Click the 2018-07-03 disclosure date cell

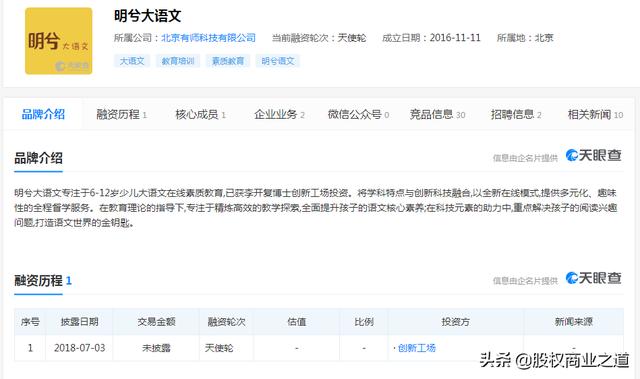pyautogui.click(x=80, y=348)
